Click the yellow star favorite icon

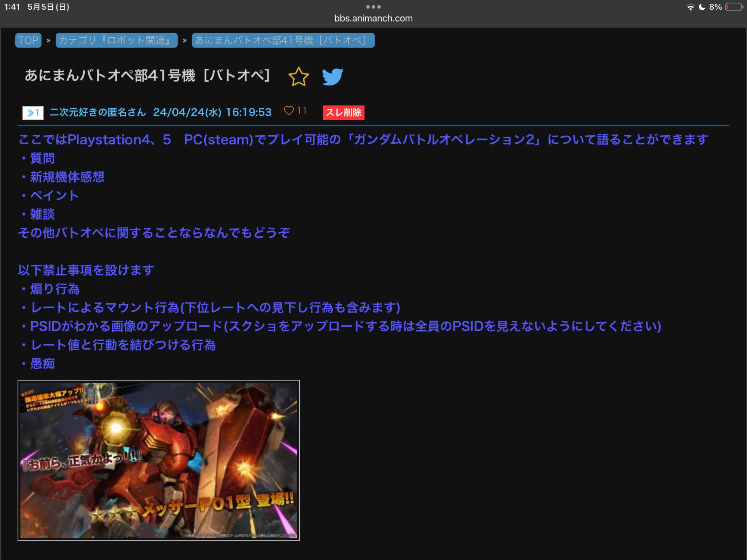click(298, 77)
